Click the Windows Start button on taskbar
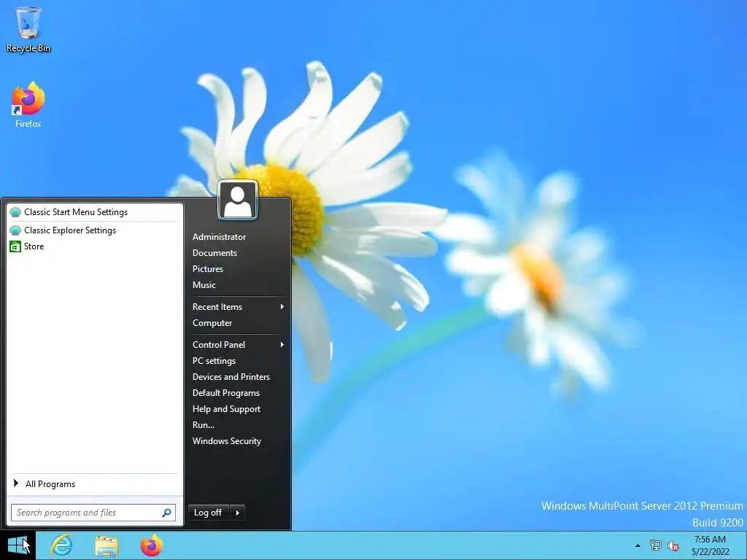The image size is (747, 560). click(18, 545)
